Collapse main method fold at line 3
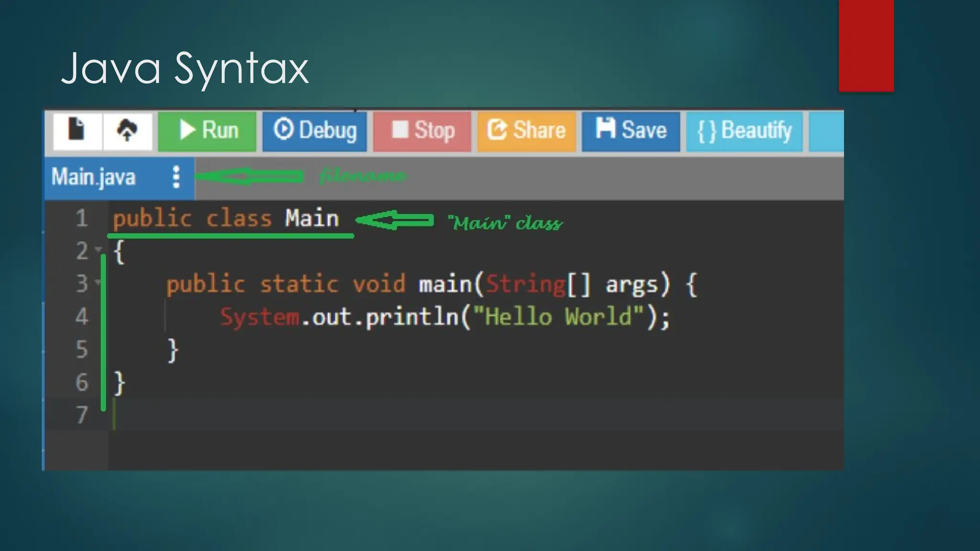980x551 pixels. pyautogui.click(x=98, y=282)
